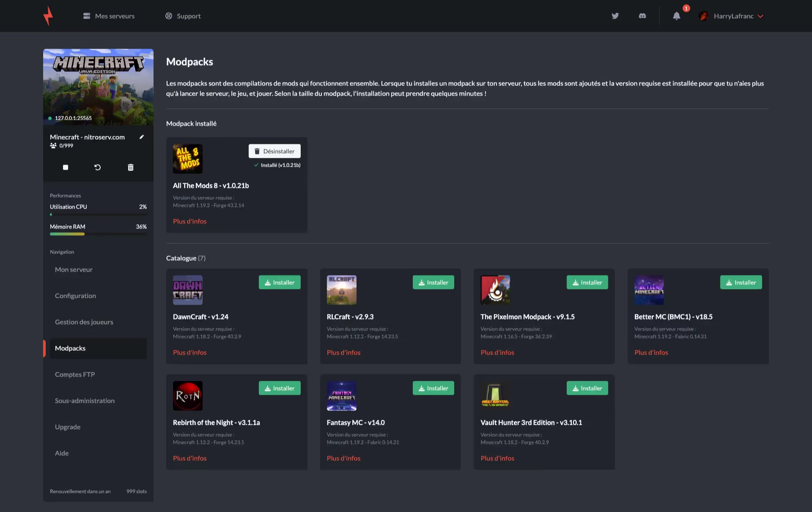Install Vault Hunter 3rd Edition modpack
Viewport: 812px width, 512px height.
pos(587,388)
